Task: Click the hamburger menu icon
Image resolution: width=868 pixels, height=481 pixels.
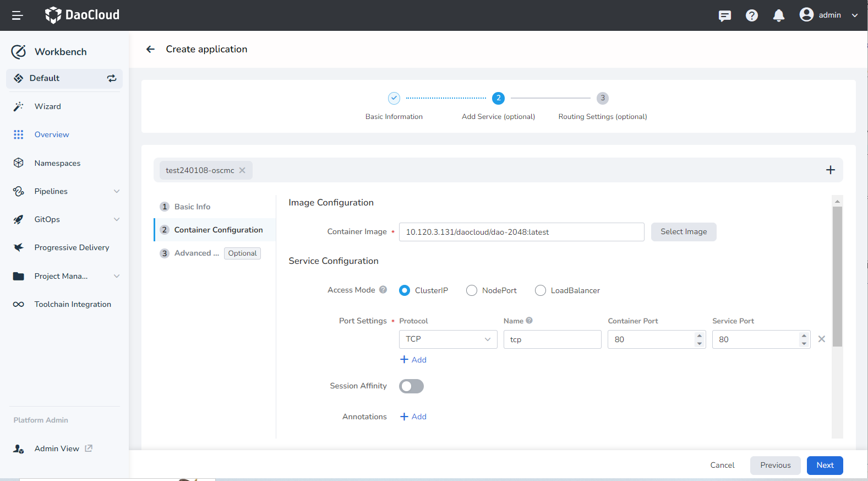Action: pos(17,15)
